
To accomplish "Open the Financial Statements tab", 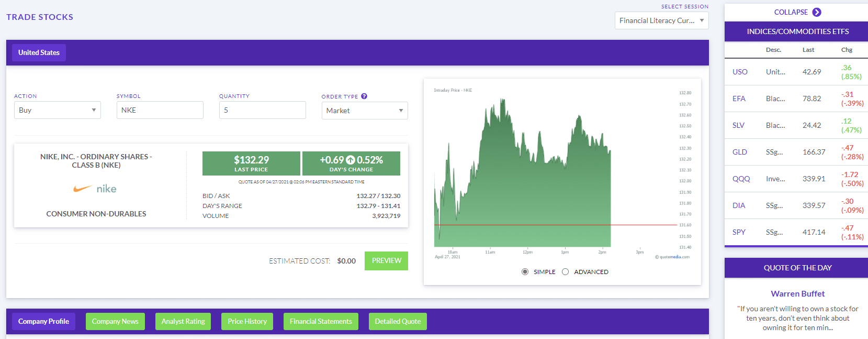I will [321, 322].
